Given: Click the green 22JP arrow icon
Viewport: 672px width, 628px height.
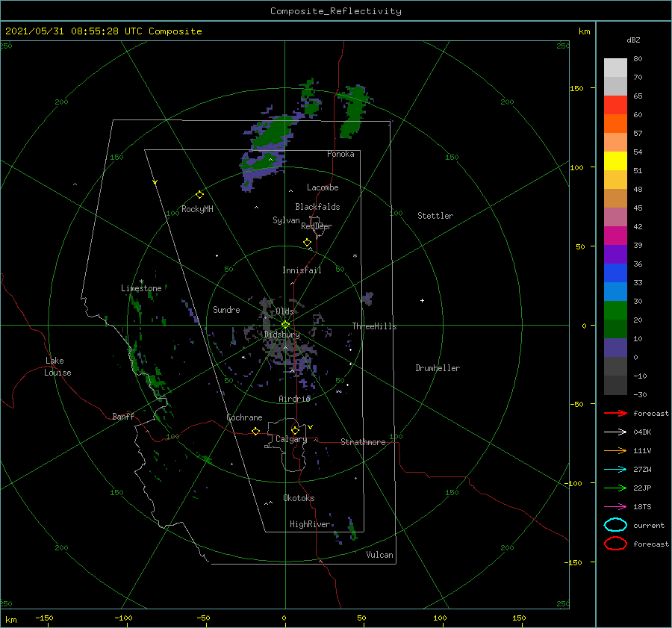Looking at the screenshot, I should click(615, 488).
